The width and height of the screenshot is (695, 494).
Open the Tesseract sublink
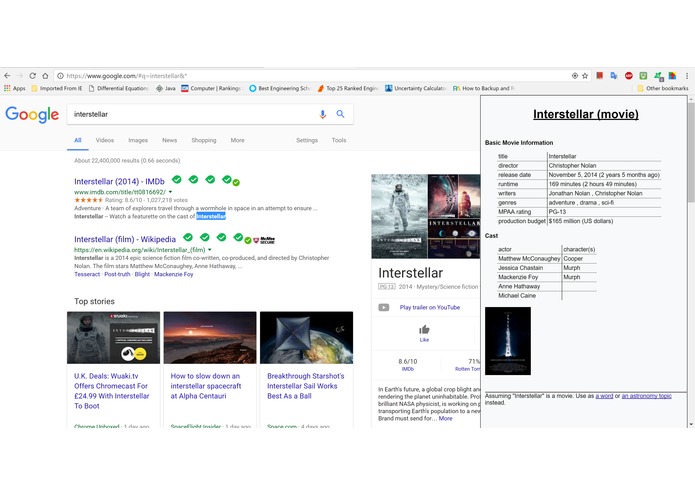pos(87,274)
